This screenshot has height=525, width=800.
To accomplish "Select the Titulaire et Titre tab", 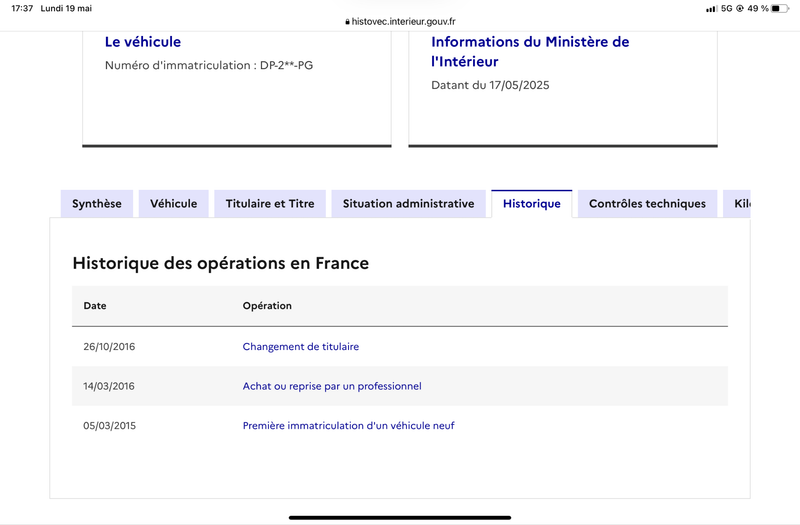I will click(270, 204).
